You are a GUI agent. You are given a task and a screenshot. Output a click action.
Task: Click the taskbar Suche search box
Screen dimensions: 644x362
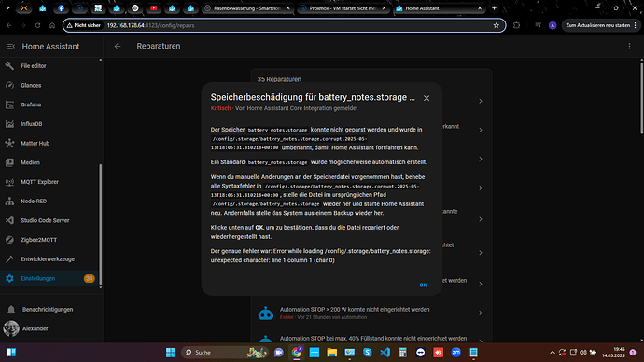pyautogui.click(x=224, y=353)
